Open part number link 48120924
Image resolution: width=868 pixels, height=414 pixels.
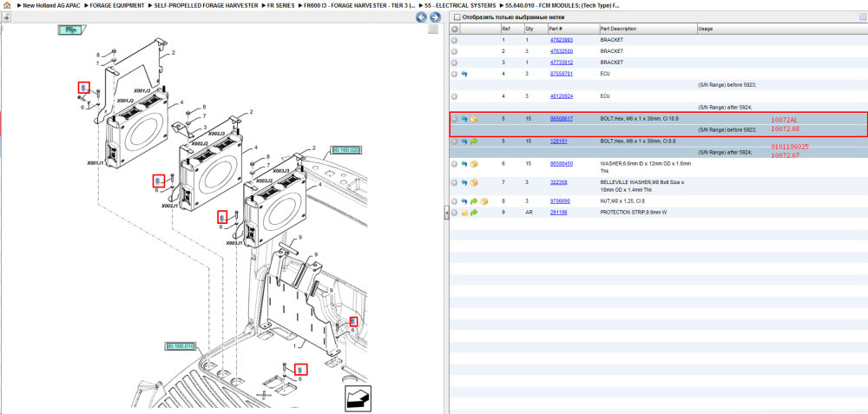point(561,96)
